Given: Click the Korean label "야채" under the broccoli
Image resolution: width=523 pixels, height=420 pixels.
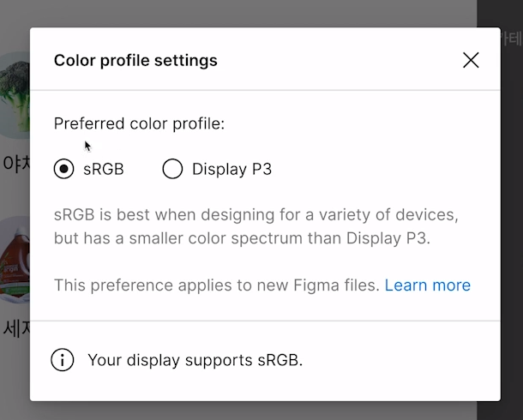Looking at the screenshot, I should click(15, 163).
